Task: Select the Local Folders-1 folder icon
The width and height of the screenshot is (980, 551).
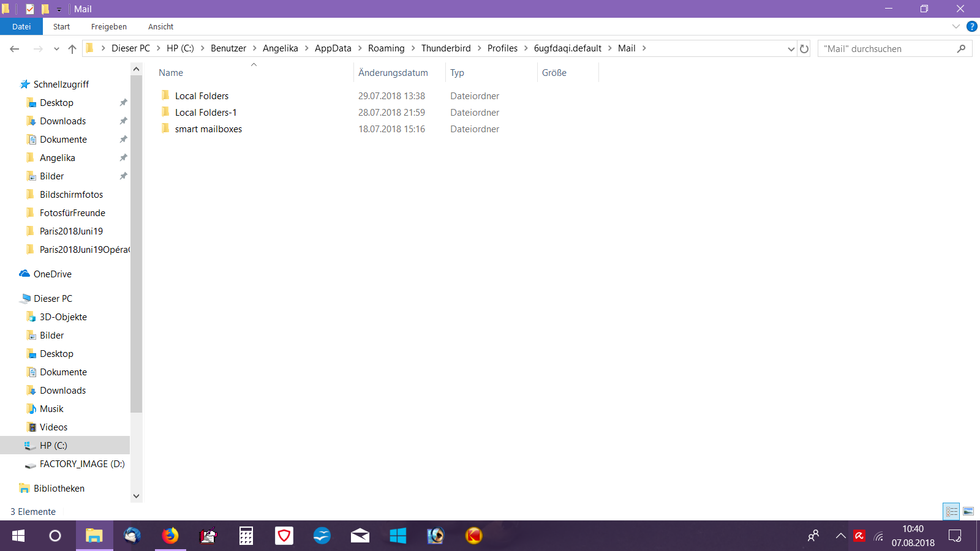Action: tap(165, 112)
